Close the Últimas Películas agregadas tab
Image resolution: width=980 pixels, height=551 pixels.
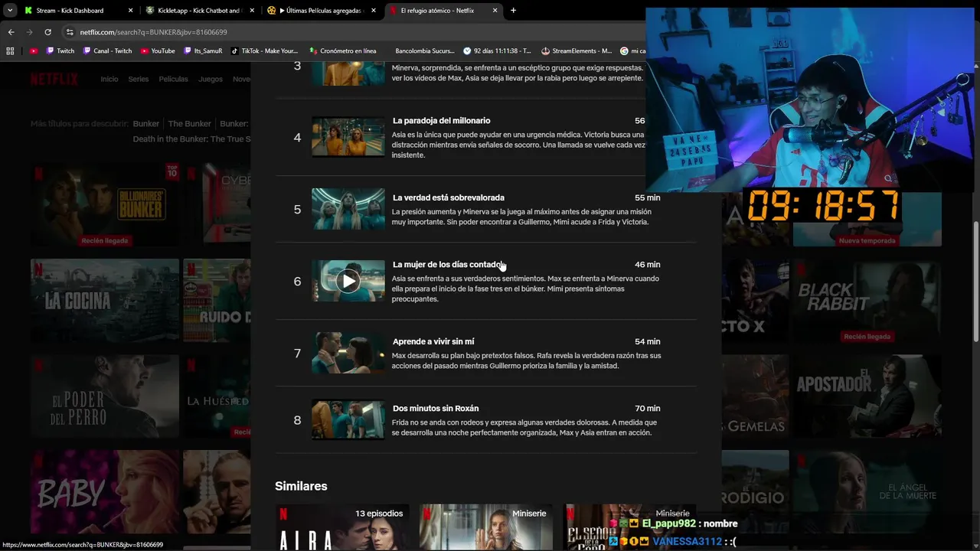pos(373,11)
